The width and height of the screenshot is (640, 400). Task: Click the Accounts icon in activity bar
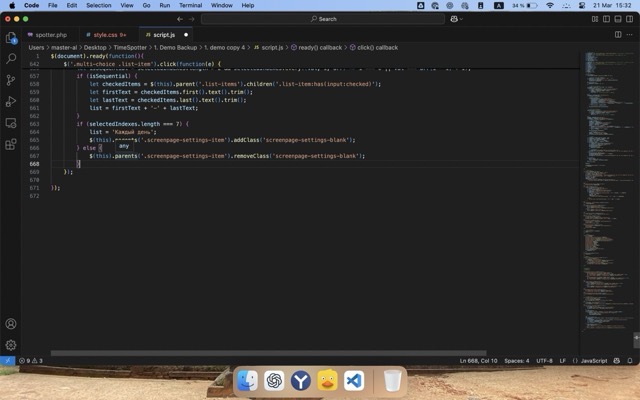[11, 324]
